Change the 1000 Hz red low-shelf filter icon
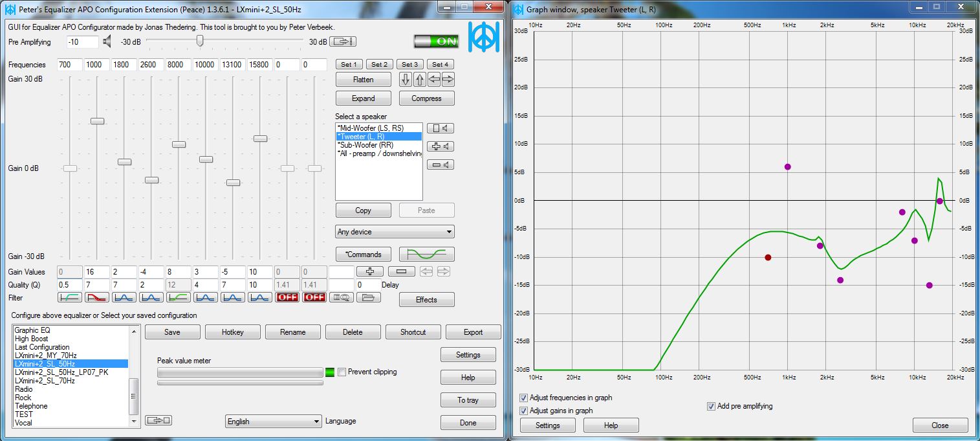Image resolution: width=980 pixels, height=441 pixels. pos(96,298)
